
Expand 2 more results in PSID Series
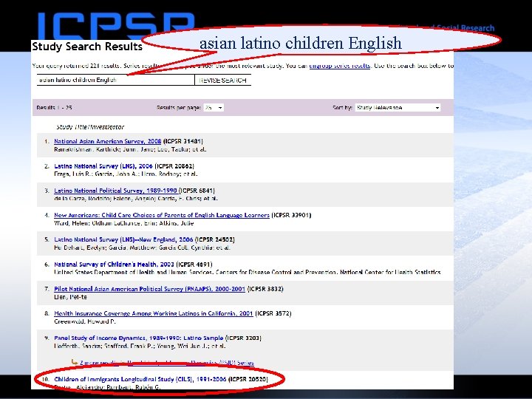[x=167, y=363]
